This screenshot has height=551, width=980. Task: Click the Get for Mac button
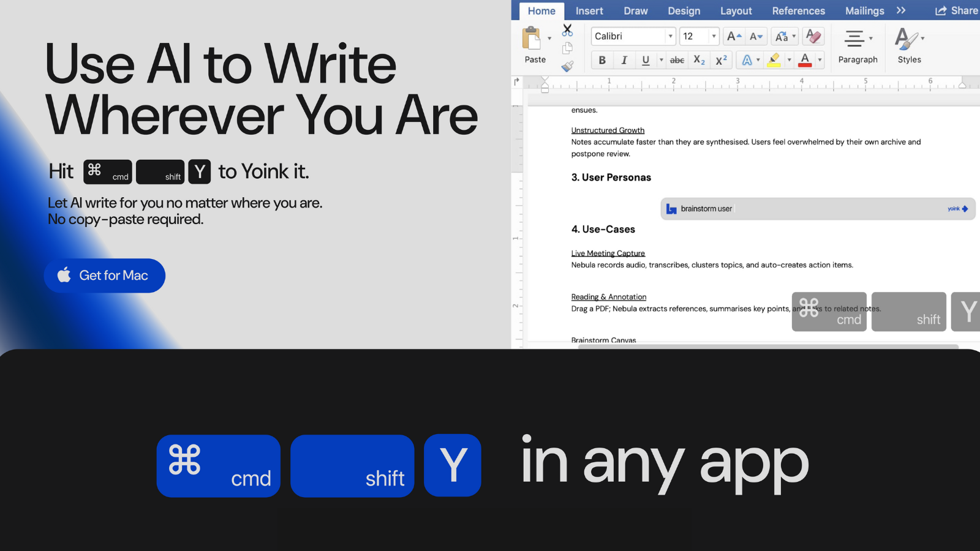[x=104, y=275]
